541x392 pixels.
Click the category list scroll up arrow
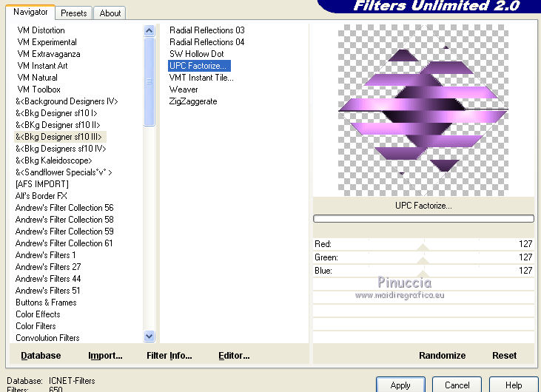149,31
